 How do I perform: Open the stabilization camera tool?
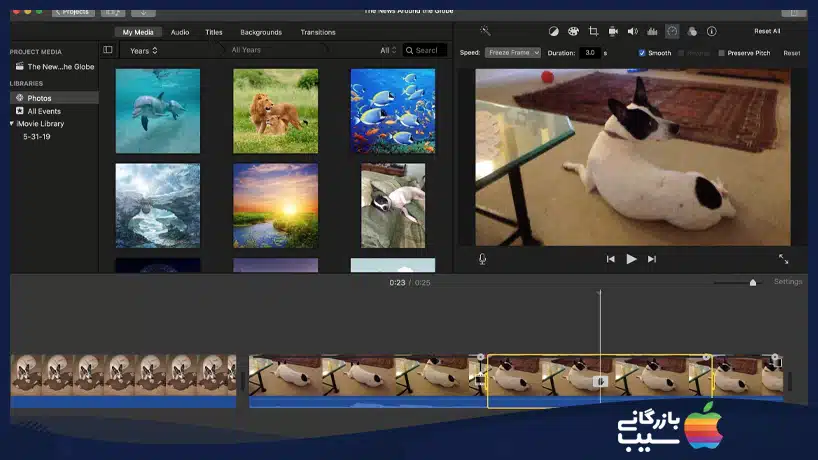point(613,32)
